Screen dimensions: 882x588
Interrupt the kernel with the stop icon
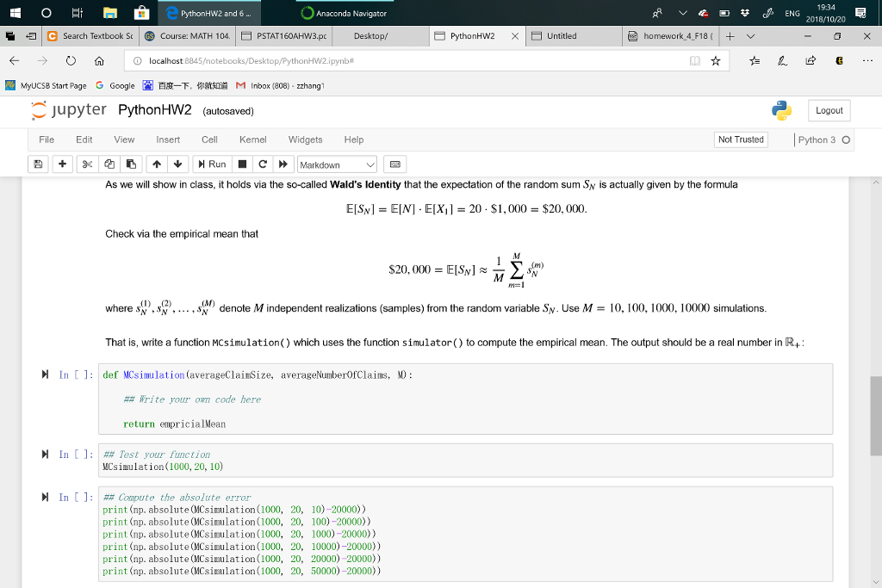point(242,164)
